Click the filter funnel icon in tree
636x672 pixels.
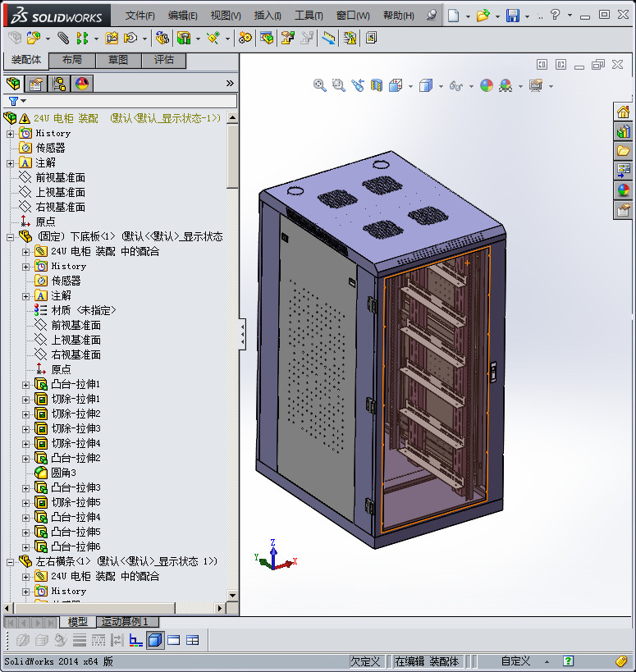(x=13, y=101)
